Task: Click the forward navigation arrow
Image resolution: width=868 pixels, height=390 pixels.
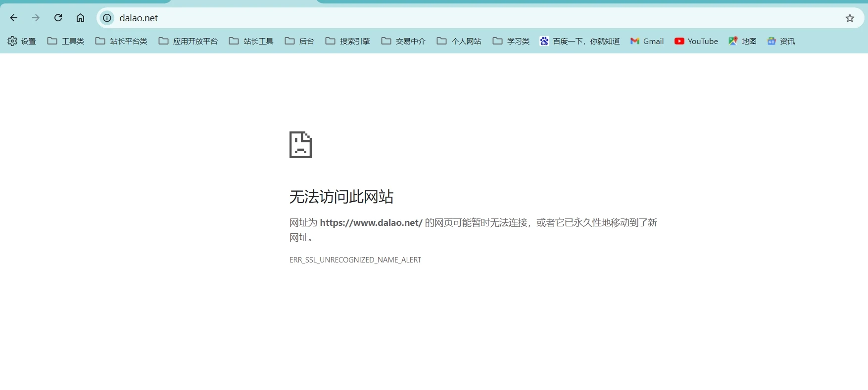Action: pyautogui.click(x=36, y=18)
